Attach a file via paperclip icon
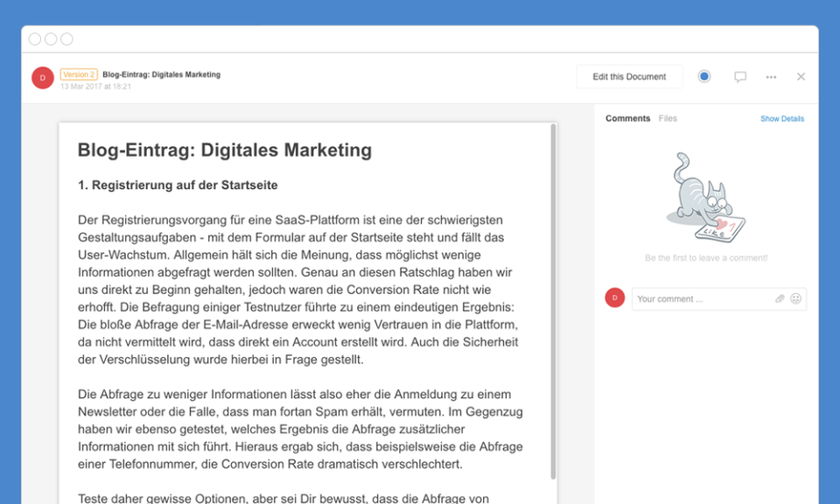 click(780, 299)
